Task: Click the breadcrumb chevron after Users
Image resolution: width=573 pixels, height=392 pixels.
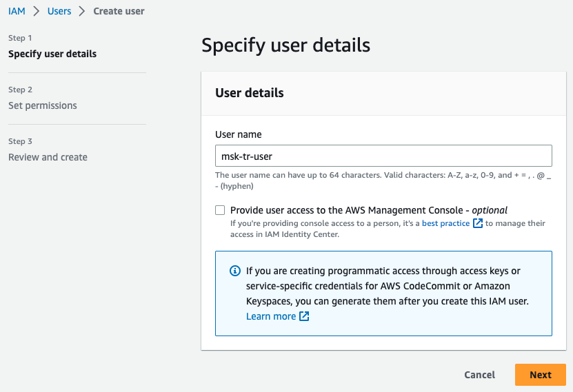Action: [x=82, y=11]
